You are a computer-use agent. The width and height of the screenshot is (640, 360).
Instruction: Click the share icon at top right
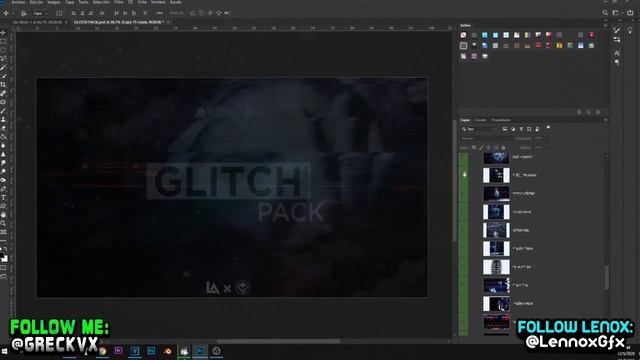[x=631, y=13]
